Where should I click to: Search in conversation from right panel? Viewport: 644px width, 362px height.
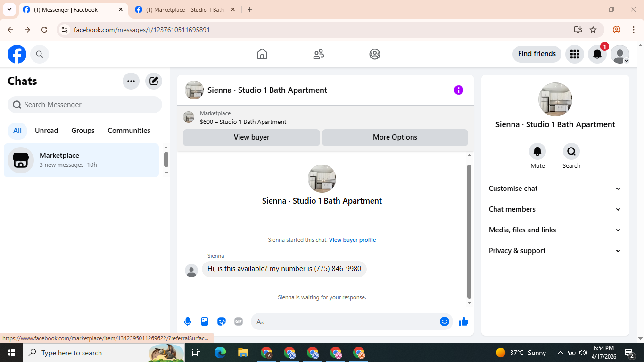[571, 151]
